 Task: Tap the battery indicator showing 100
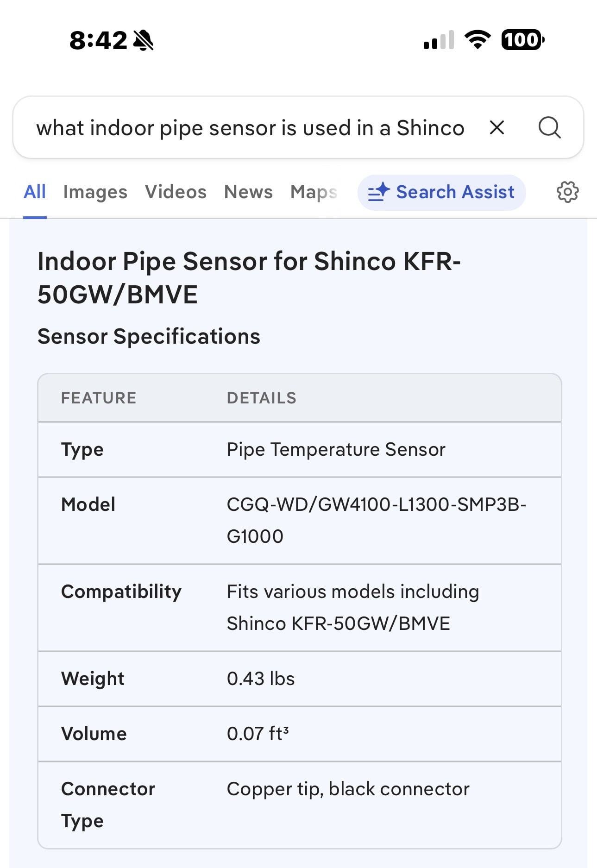[x=522, y=39]
